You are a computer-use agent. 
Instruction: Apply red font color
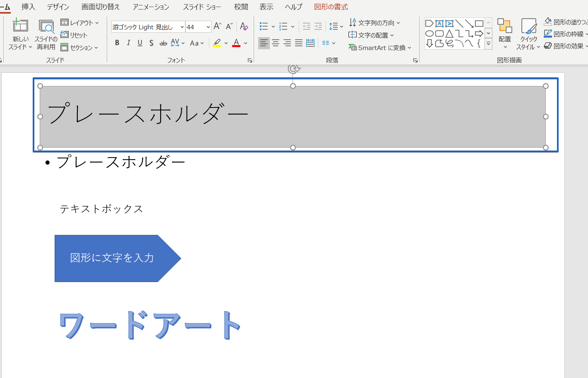pyautogui.click(x=236, y=43)
